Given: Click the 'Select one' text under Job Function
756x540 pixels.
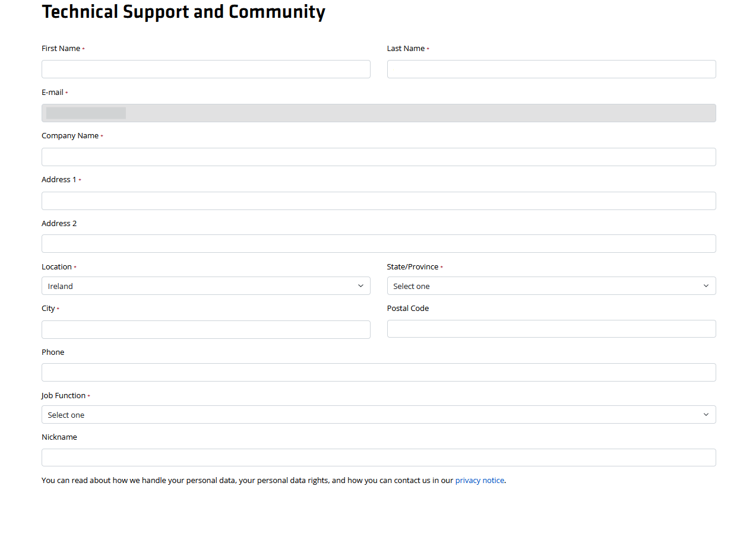Looking at the screenshot, I should (66, 414).
